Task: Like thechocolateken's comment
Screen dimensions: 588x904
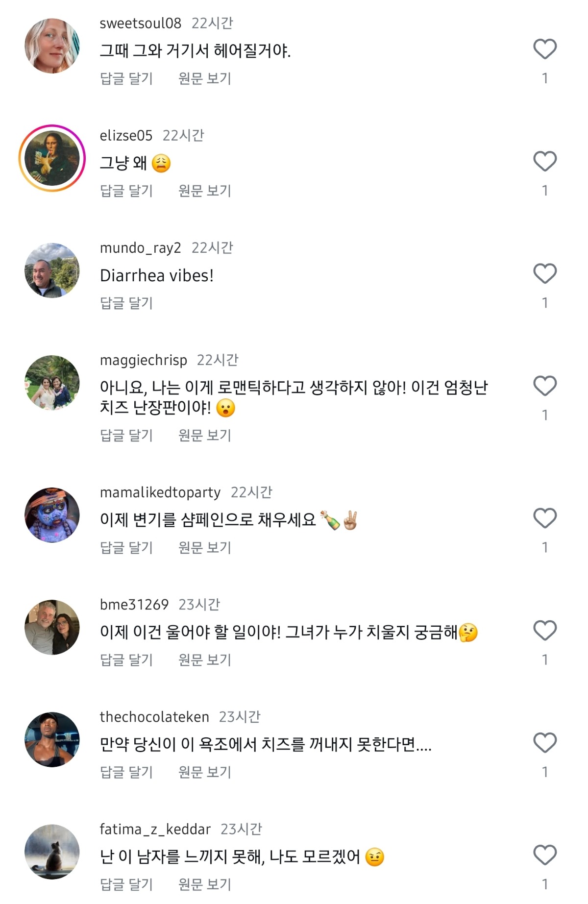Action: point(545,743)
